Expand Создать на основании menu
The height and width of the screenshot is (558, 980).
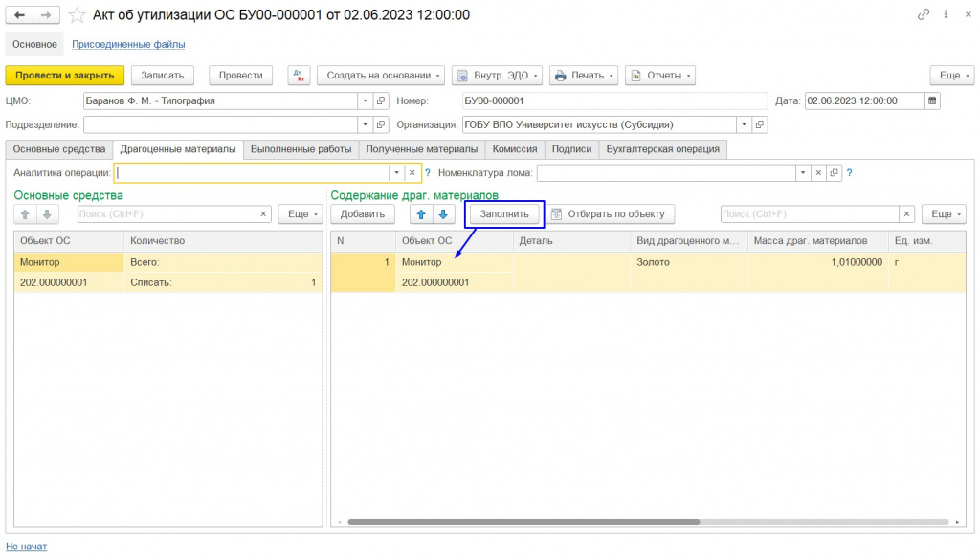coord(381,75)
